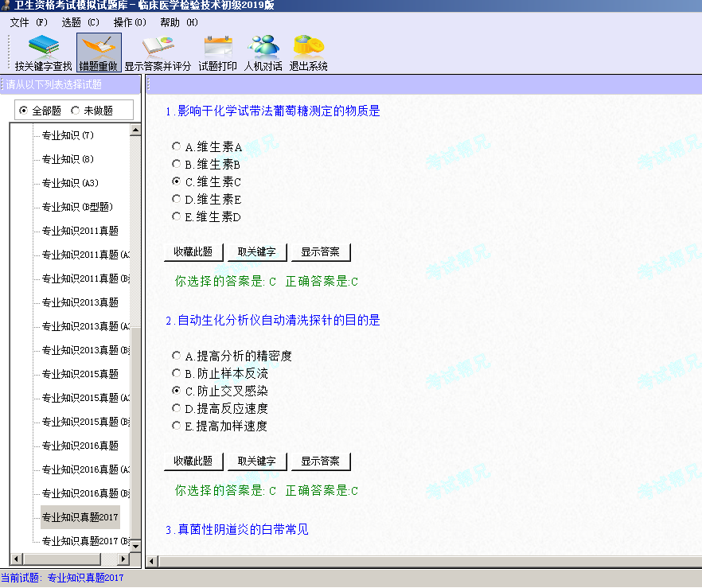Image resolution: width=702 pixels, height=588 pixels.
Task: Open the 选题(C) menu
Action: [x=80, y=22]
